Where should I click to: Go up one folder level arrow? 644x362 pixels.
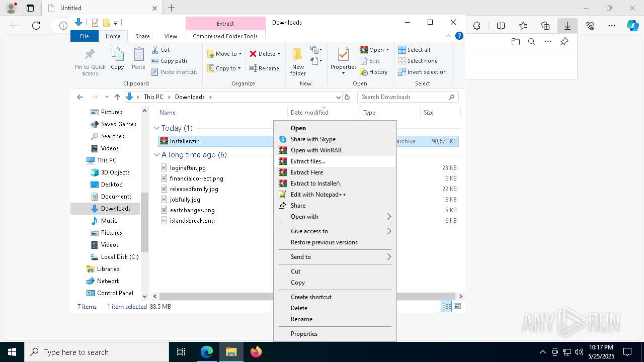[117, 97]
